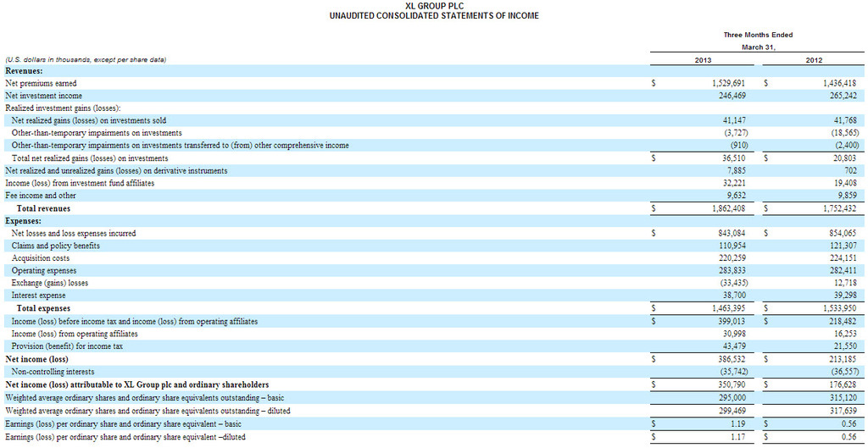
Task: Click the "Net investment income" row label
Action: click(44, 96)
